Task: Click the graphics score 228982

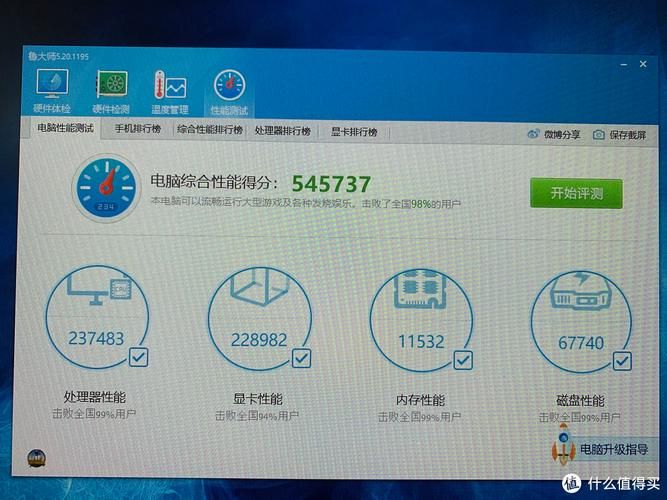Action: (x=259, y=340)
